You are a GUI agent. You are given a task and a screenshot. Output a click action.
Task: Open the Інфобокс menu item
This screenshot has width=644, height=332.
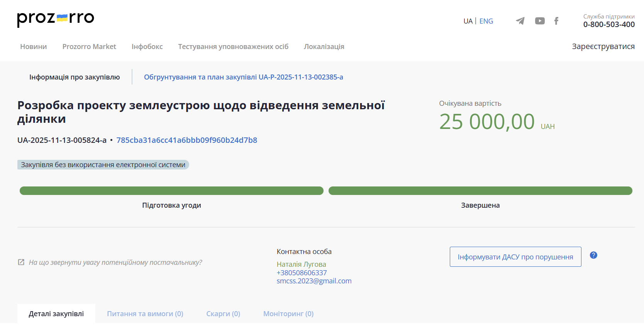(147, 47)
